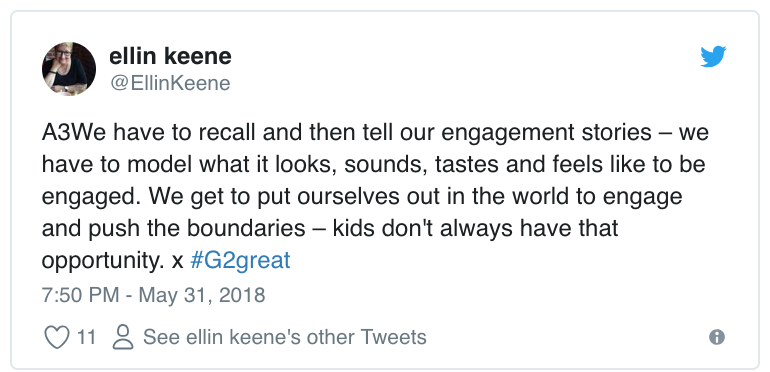
Task: Click See ellin keene's other Tweets
Action: (x=284, y=337)
